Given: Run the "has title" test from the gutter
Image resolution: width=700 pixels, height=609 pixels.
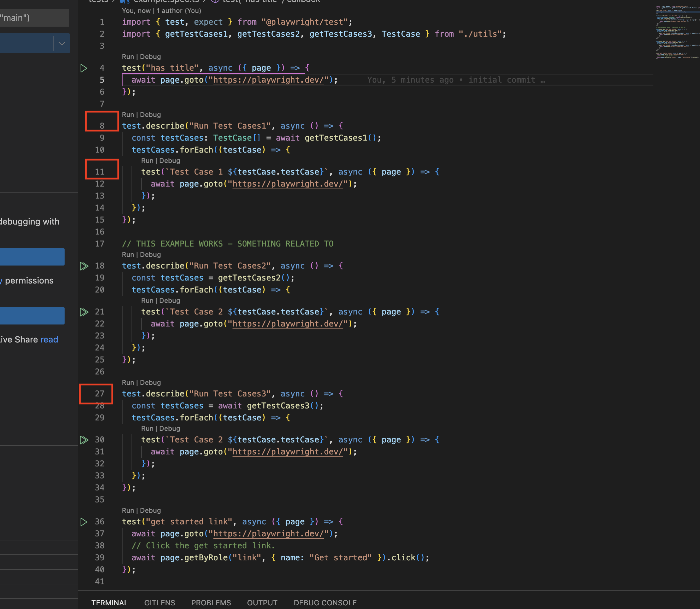Looking at the screenshot, I should (84, 68).
